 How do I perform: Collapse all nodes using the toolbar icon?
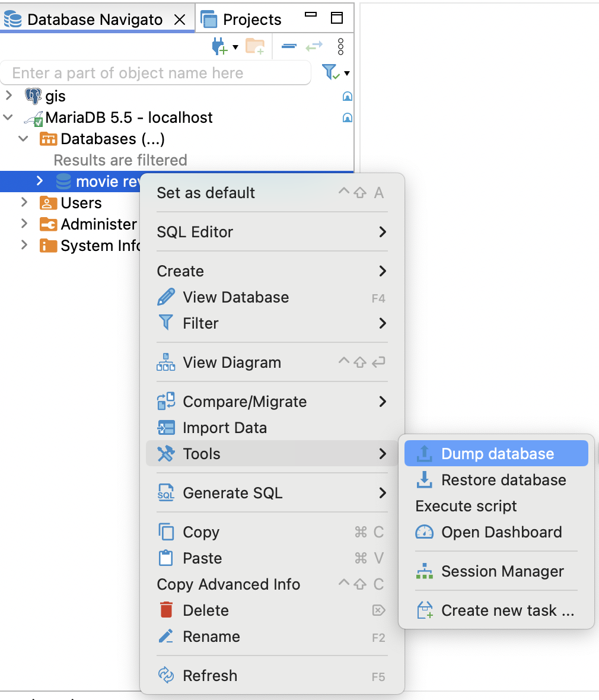pos(288,46)
